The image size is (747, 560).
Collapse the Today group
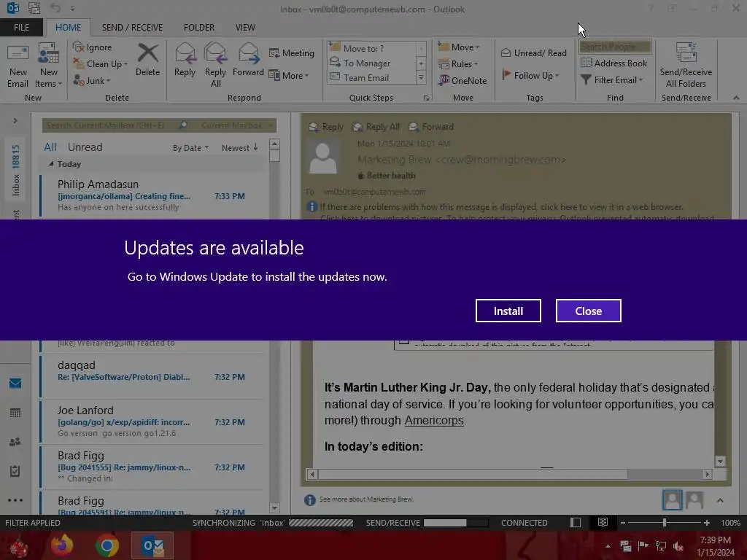(51, 164)
